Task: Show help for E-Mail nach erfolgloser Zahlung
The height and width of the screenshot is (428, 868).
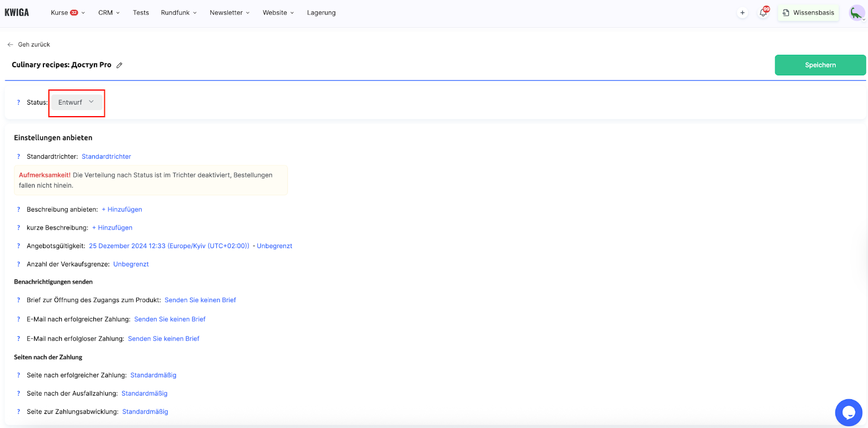Action: coord(18,338)
